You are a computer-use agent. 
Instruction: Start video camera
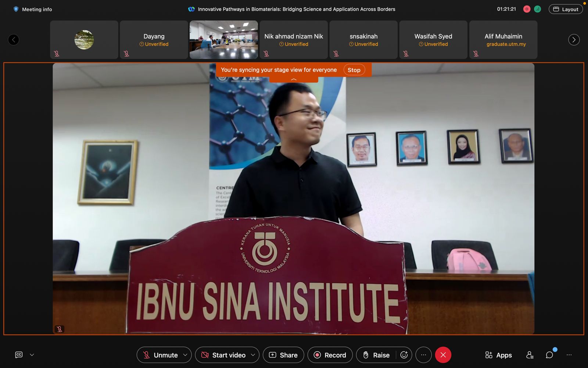pos(223,355)
